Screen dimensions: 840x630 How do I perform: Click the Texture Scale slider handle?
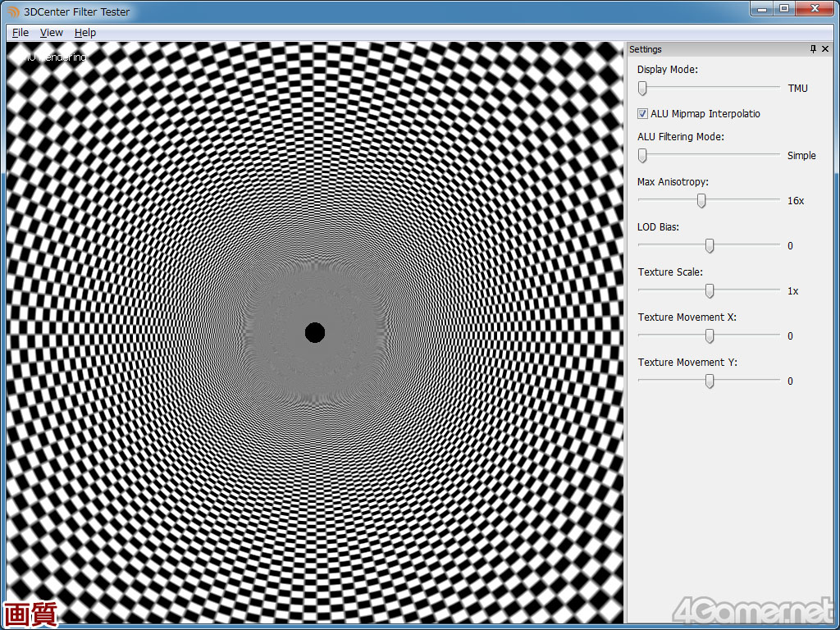[x=710, y=290]
